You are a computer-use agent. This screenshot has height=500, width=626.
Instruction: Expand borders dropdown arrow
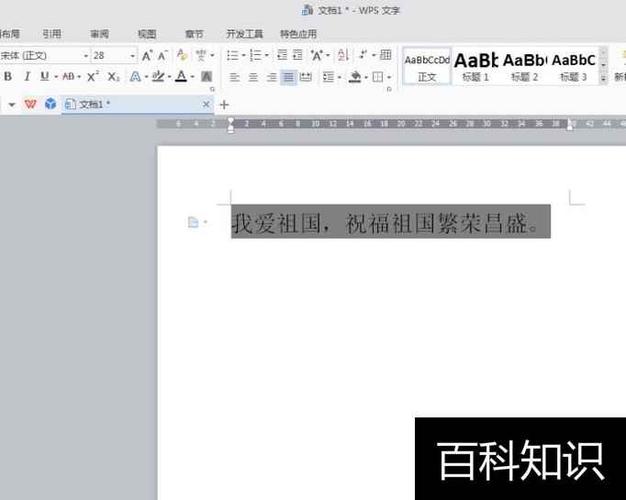click(389, 77)
